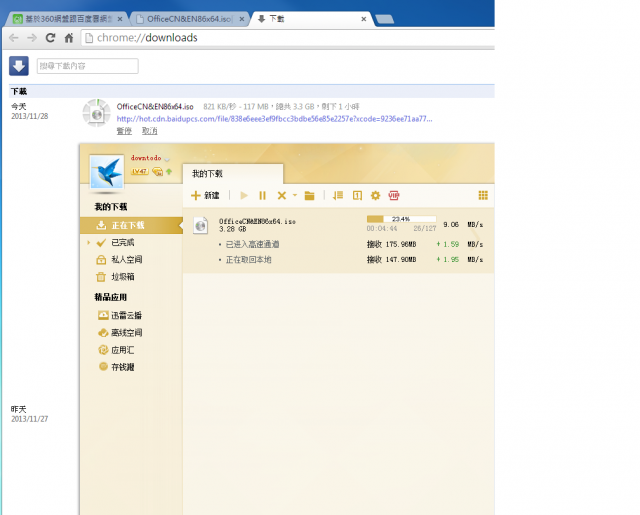Pause download with the pause icon
640x515 pixels.
click(262, 195)
